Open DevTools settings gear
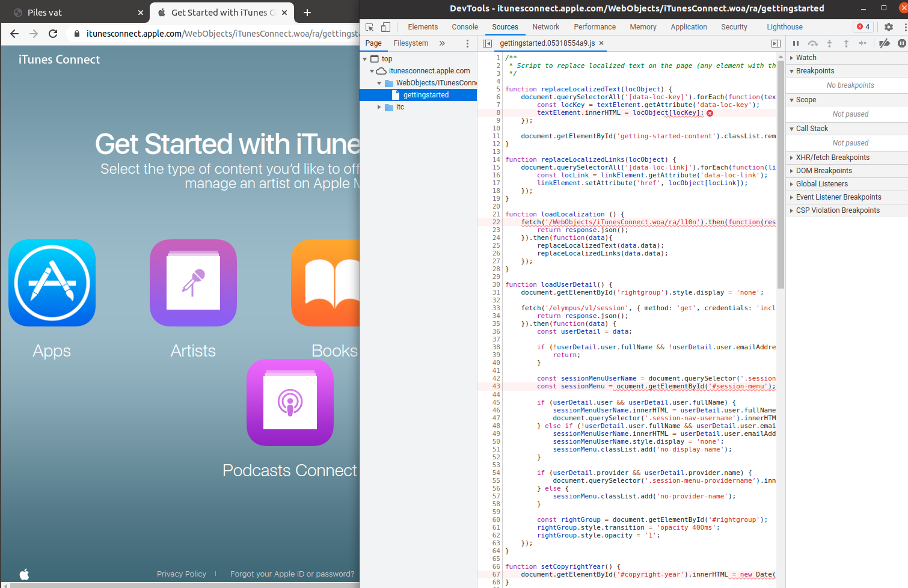 (889, 27)
